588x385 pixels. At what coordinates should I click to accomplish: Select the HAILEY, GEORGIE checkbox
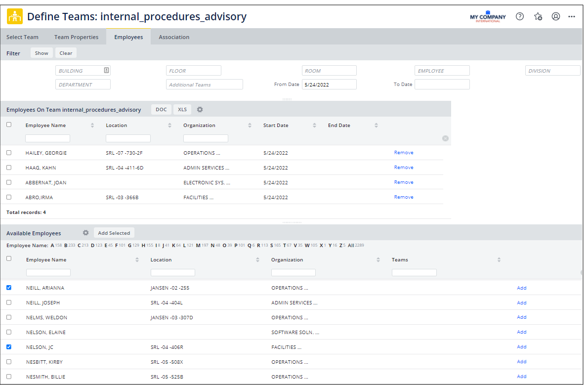click(x=9, y=153)
